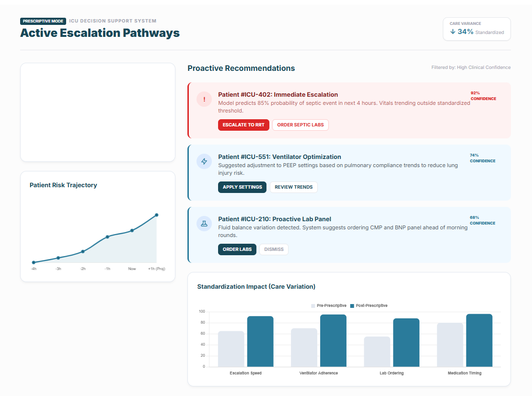Dismiss the Proactive Lab Panel recommendation
Viewport: 532px width, 407px height.
(x=274, y=249)
